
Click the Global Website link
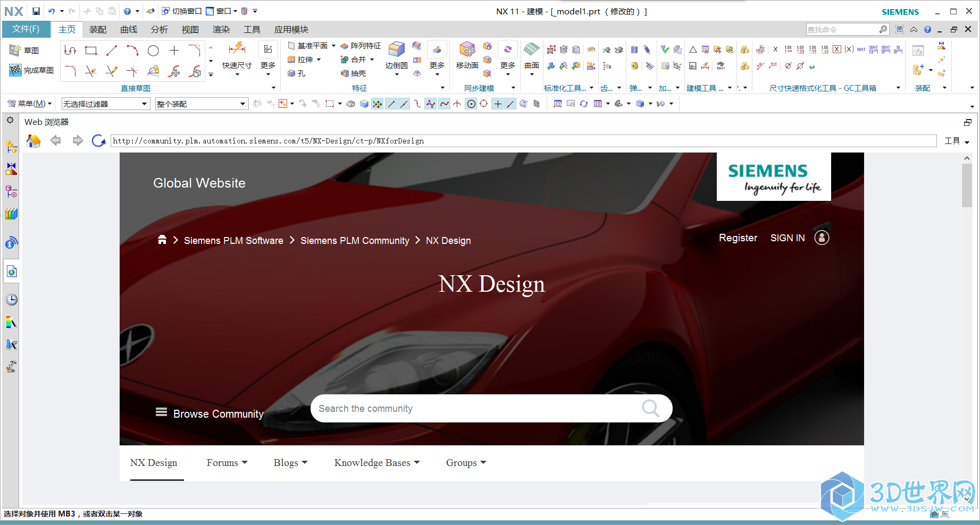coord(199,183)
